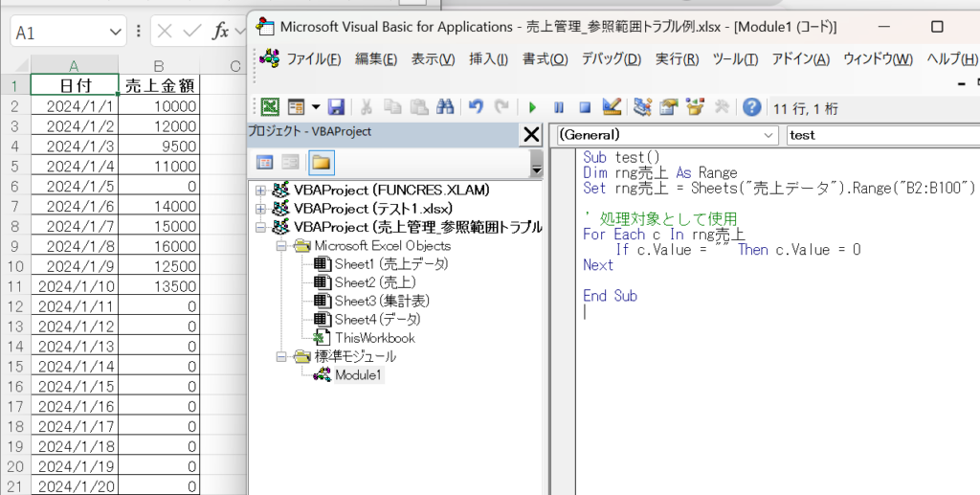Click the View Object icon in Project panel
The height and width of the screenshot is (495, 980).
coord(291,163)
